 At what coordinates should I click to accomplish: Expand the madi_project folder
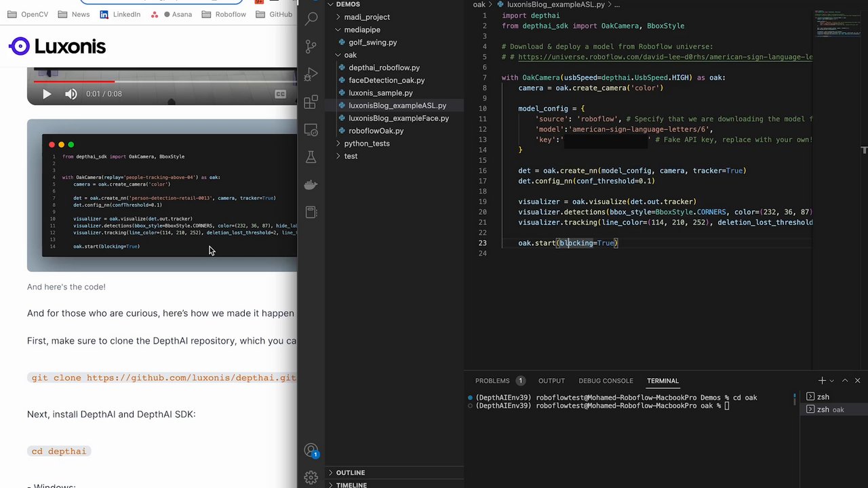pos(367,17)
